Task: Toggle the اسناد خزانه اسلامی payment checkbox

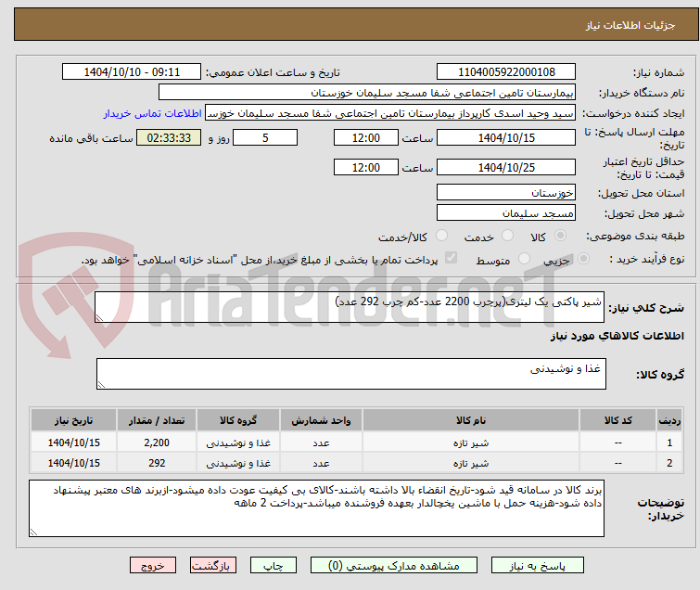Action: click(x=451, y=258)
